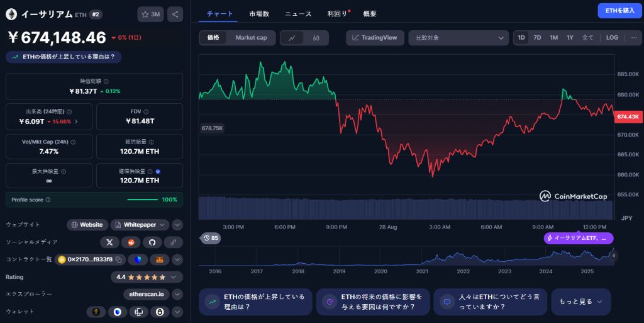Open the Website link

(x=87, y=225)
